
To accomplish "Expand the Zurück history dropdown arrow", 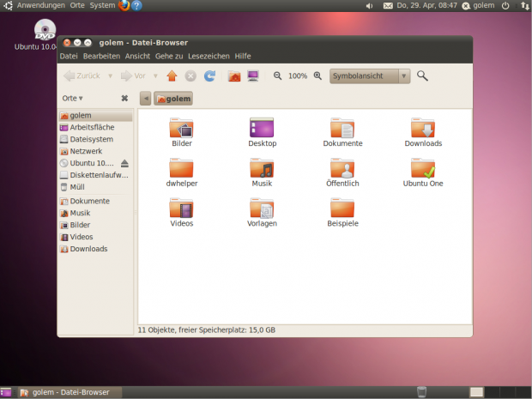I will 111,76.
